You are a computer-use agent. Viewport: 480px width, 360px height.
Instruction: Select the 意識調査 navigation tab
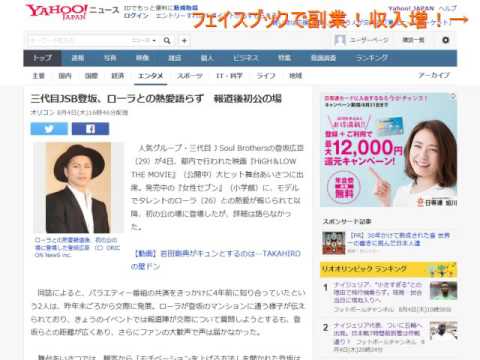323,58
